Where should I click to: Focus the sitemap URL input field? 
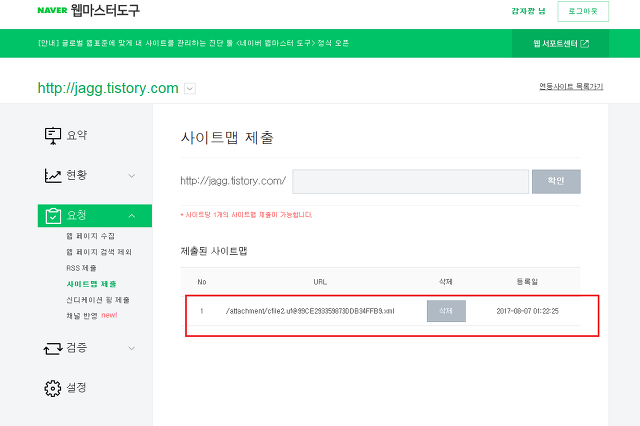coord(411,181)
